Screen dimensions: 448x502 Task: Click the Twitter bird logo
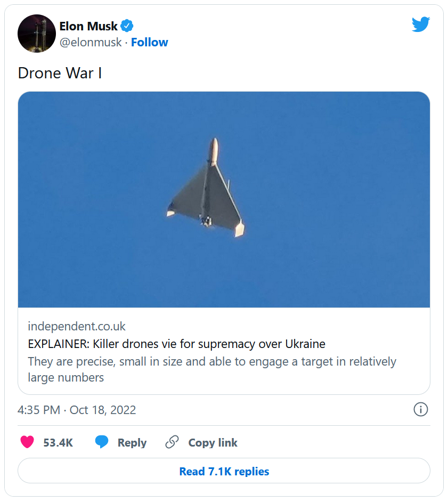420,24
